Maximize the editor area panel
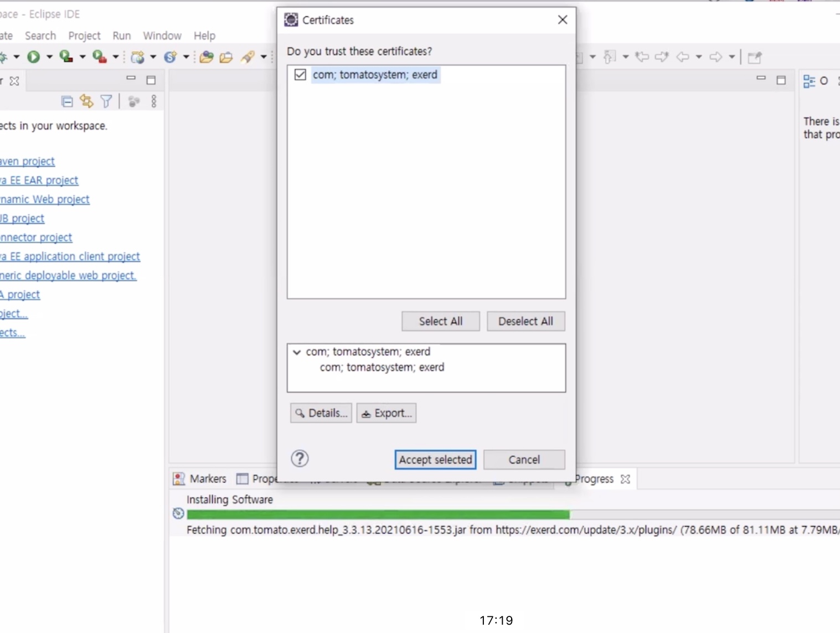Image resolution: width=840 pixels, height=633 pixels. point(781,80)
